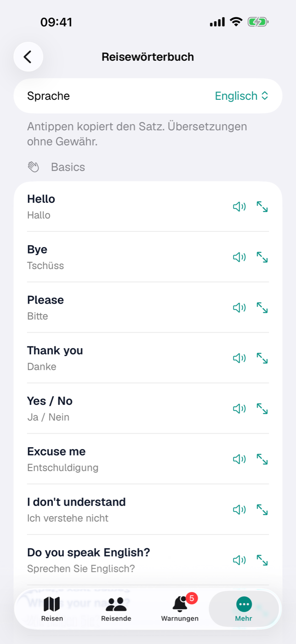Play audio for Yes / No
The height and width of the screenshot is (644, 296).
tap(239, 409)
